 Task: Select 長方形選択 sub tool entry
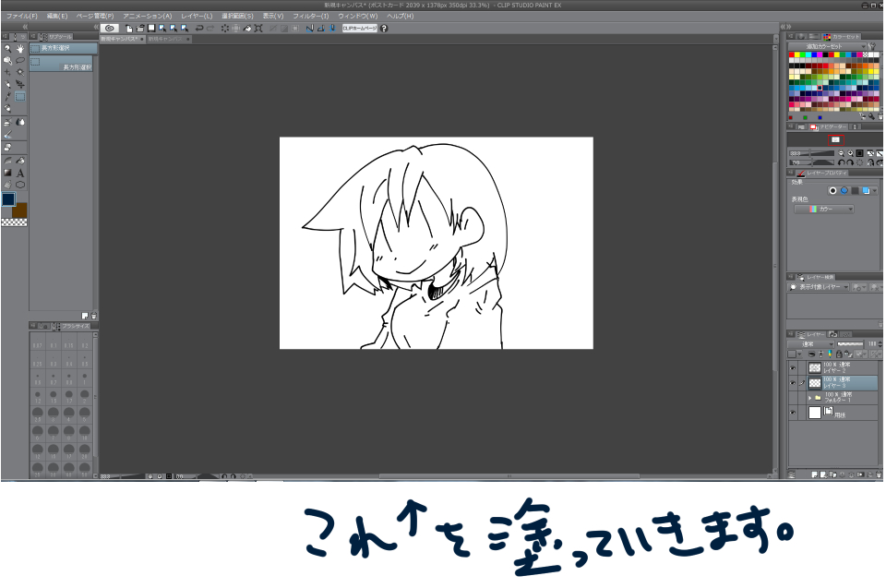61,64
